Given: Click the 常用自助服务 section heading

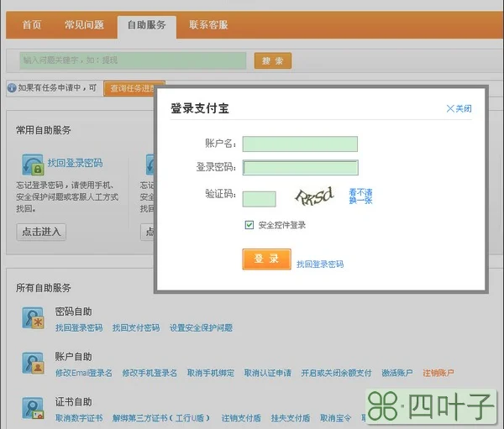Looking at the screenshot, I should (x=44, y=130).
